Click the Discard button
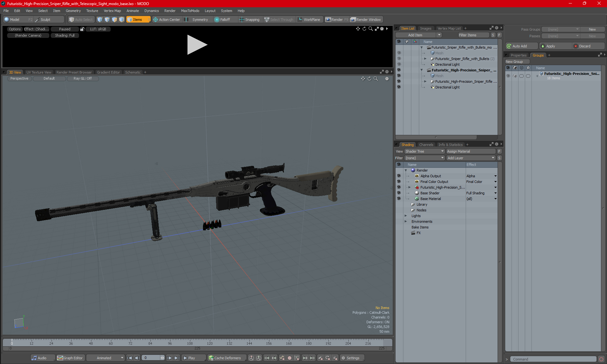Viewport: 607px width, 364px height. [589, 46]
